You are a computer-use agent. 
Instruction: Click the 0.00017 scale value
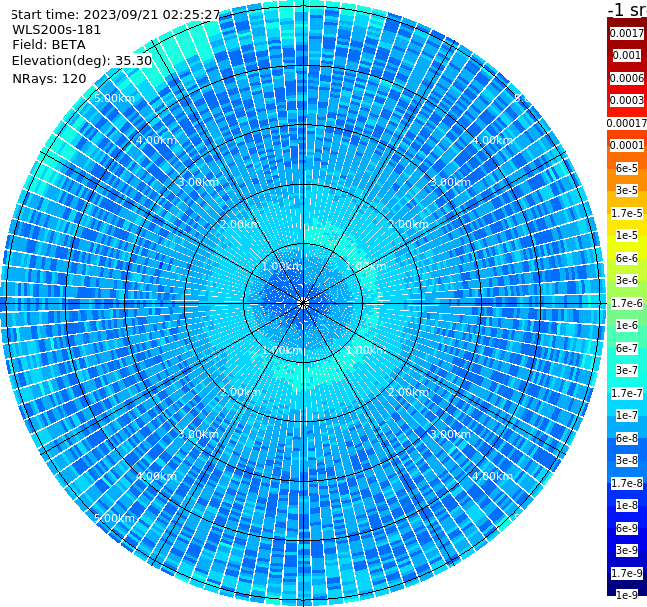click(627, 123)
